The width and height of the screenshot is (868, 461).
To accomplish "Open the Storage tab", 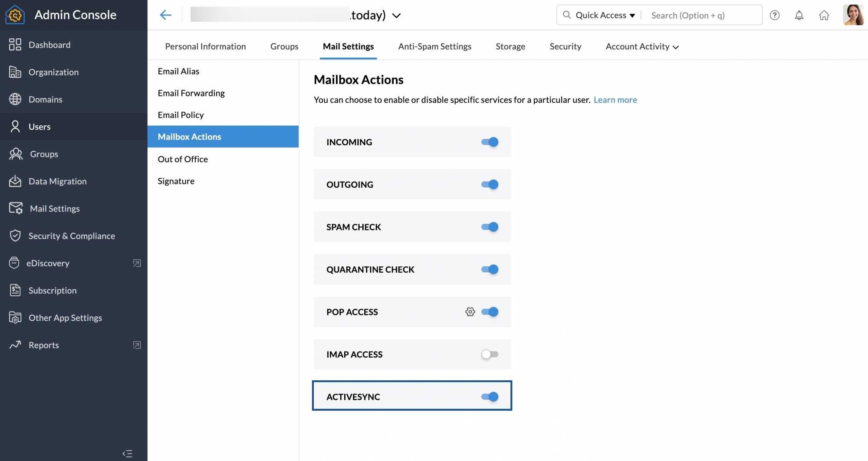I will (x=510, y=46).
